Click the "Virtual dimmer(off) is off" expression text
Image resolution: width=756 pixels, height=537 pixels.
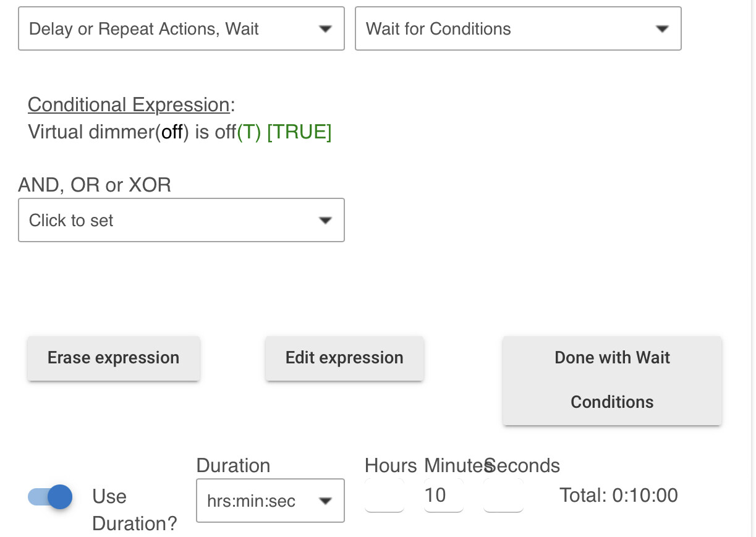132,132
